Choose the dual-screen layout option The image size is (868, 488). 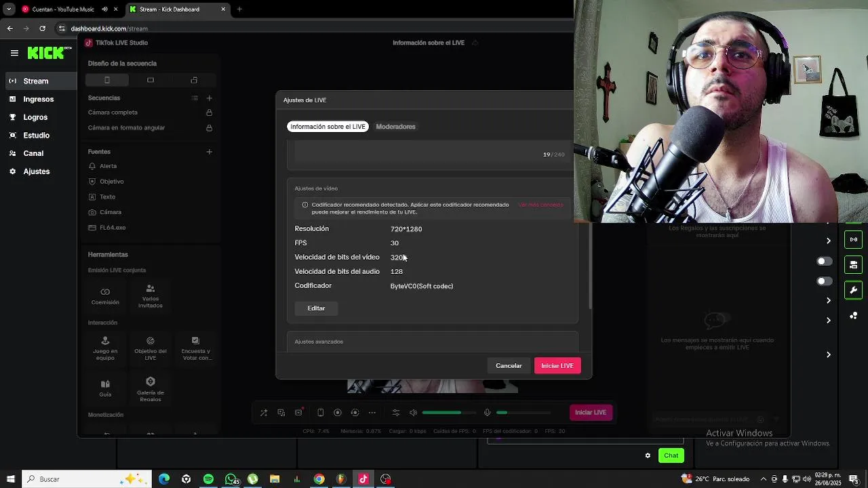(x=194, y=80)
